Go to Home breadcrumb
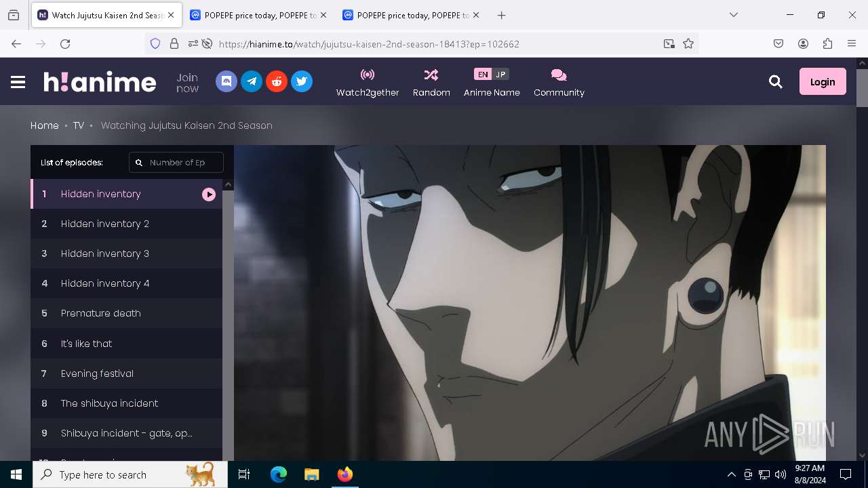 pyautogui.click(x=45, y=125)
